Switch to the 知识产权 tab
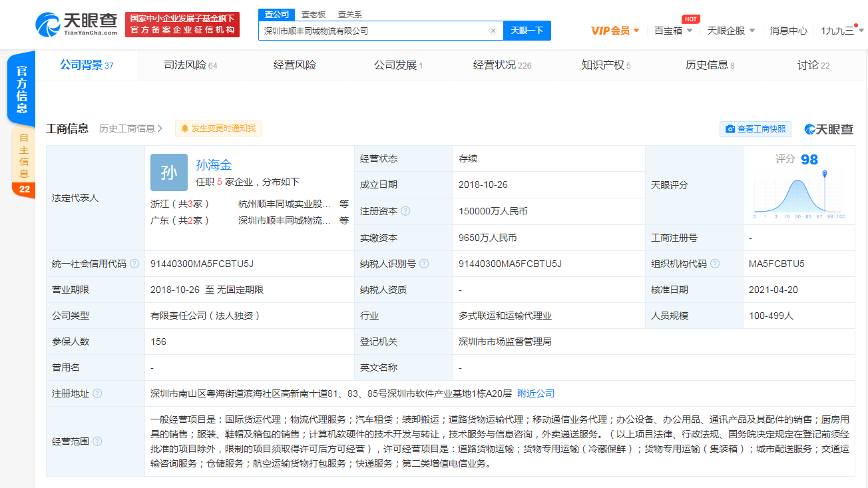 click(x=606, y=65)
